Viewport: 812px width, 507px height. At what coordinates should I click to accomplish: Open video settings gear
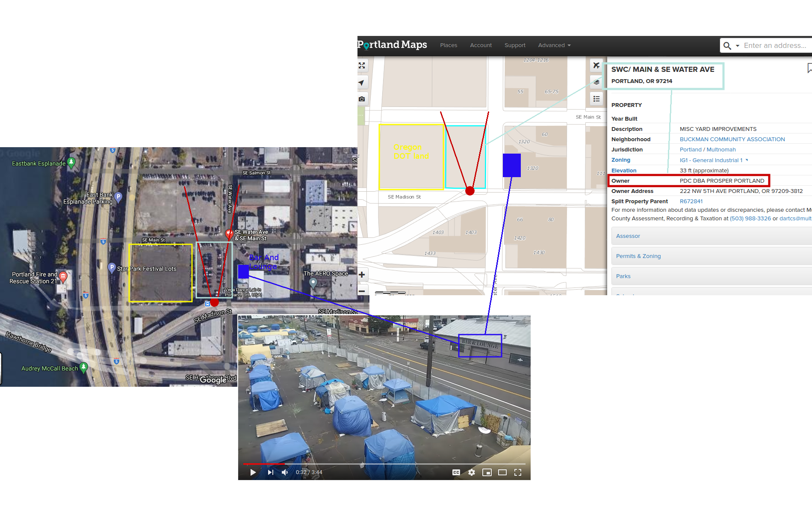472,472
